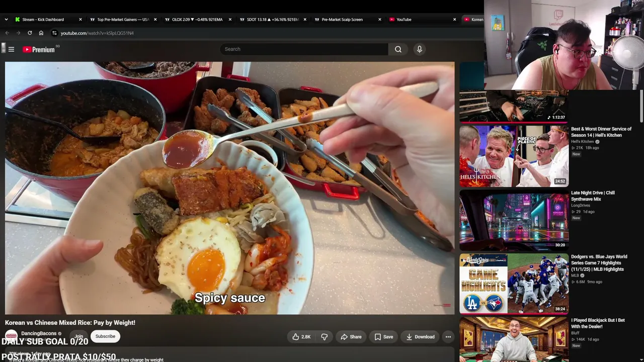
Task: Click the video title 'Korean vs Chinese Mixed Rice'
Action: coord(70,323)
